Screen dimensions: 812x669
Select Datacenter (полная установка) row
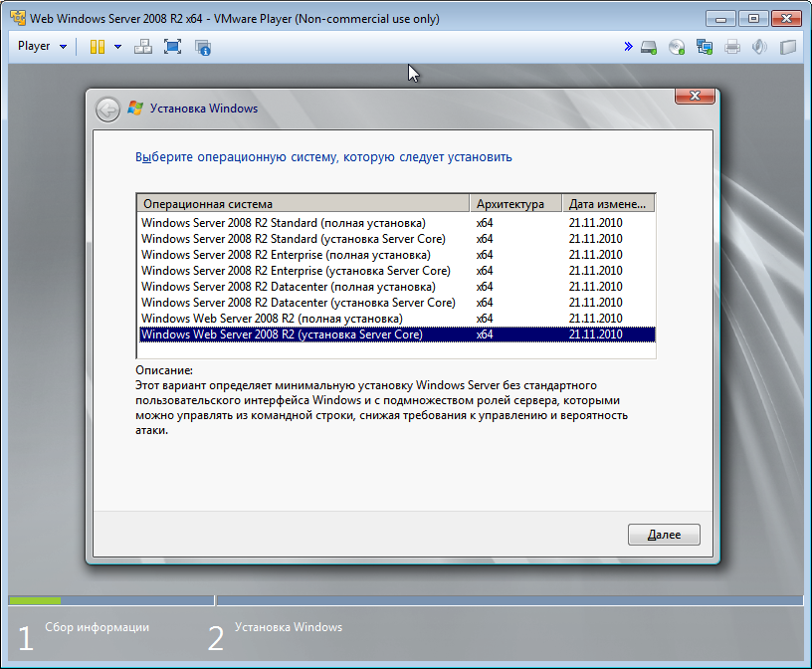397,287
